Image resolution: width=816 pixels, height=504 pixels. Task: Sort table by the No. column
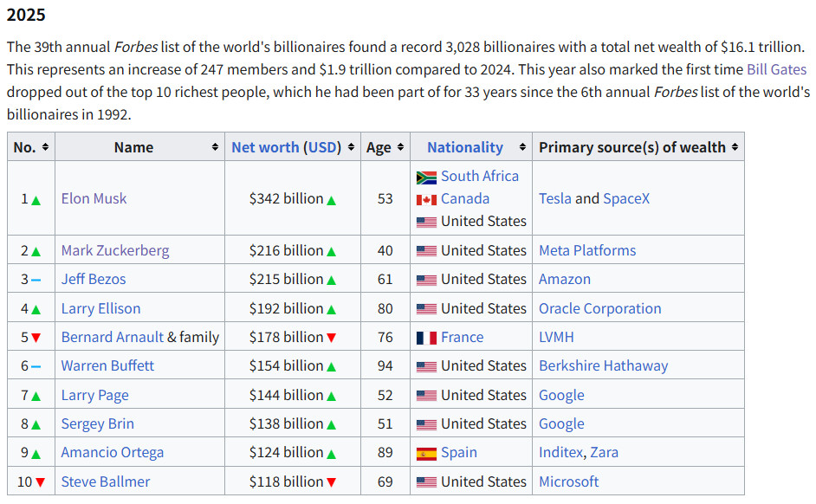pos(45,148)
